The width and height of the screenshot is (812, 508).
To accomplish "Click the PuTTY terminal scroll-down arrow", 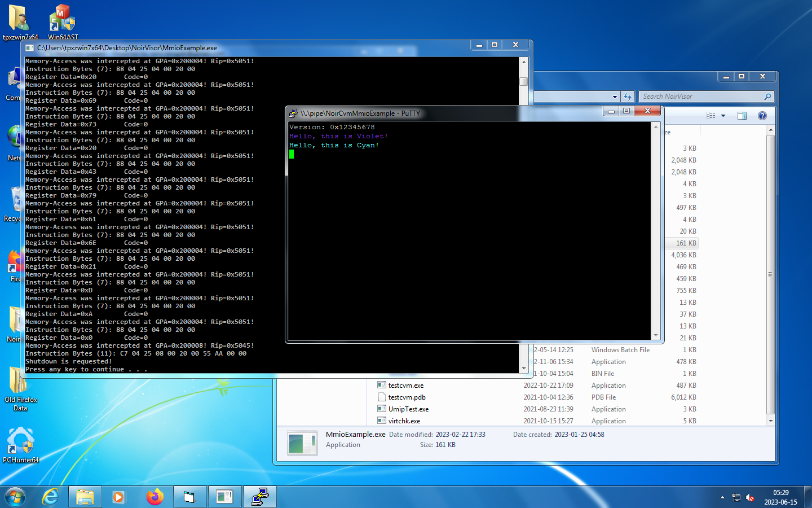I will point(656,335).
